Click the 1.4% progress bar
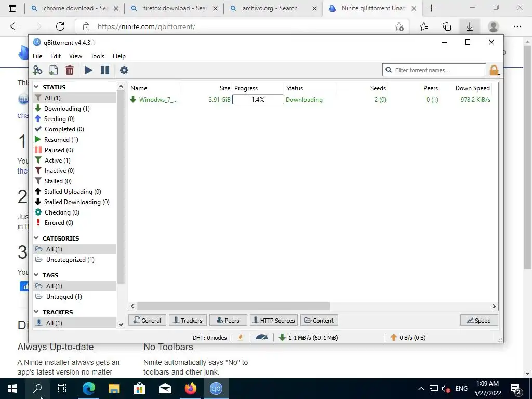The height and width of the screenshot is (399, 532). pos(258,99)
